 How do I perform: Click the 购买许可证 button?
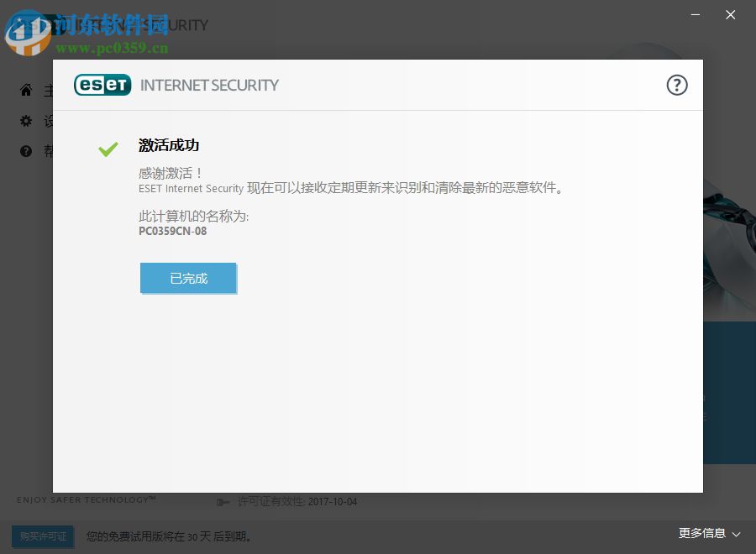(42, 536)
